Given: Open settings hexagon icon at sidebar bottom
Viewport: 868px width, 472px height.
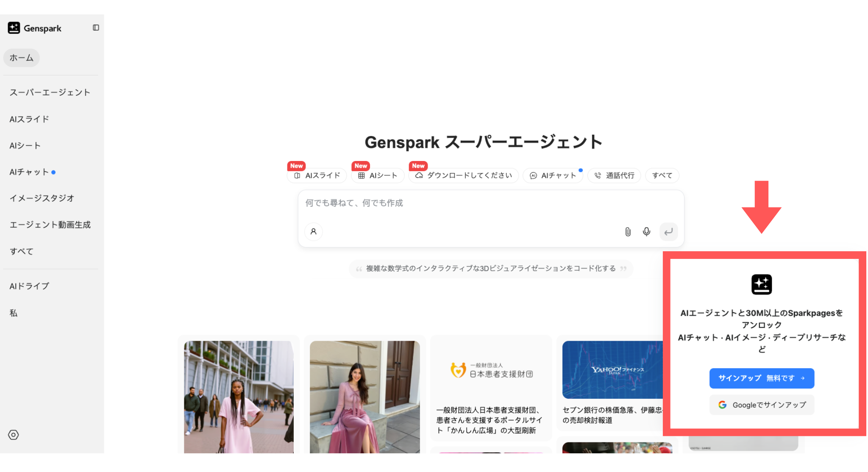Looking at the screenshot, I should coord(14,435).
